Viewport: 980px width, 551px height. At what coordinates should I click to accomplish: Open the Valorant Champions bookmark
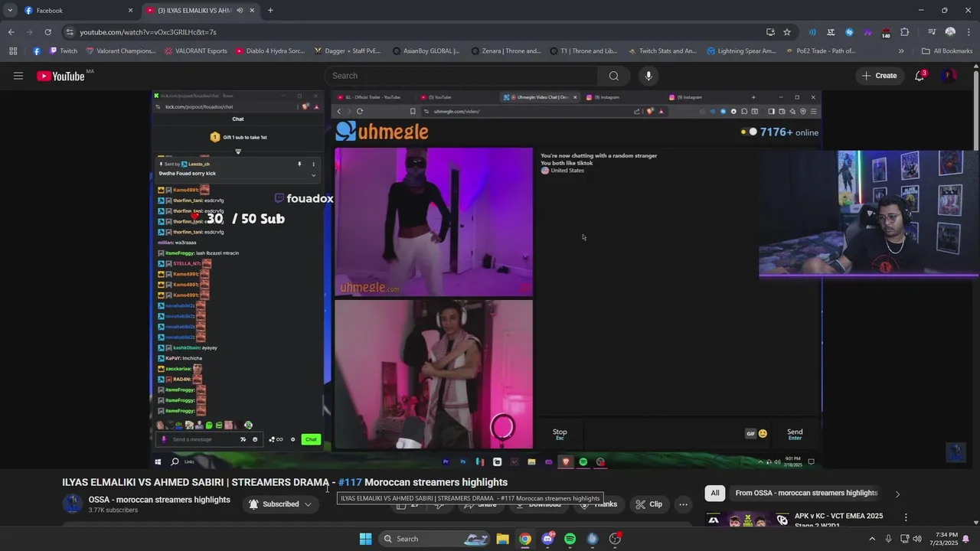(x=120, y=51)
